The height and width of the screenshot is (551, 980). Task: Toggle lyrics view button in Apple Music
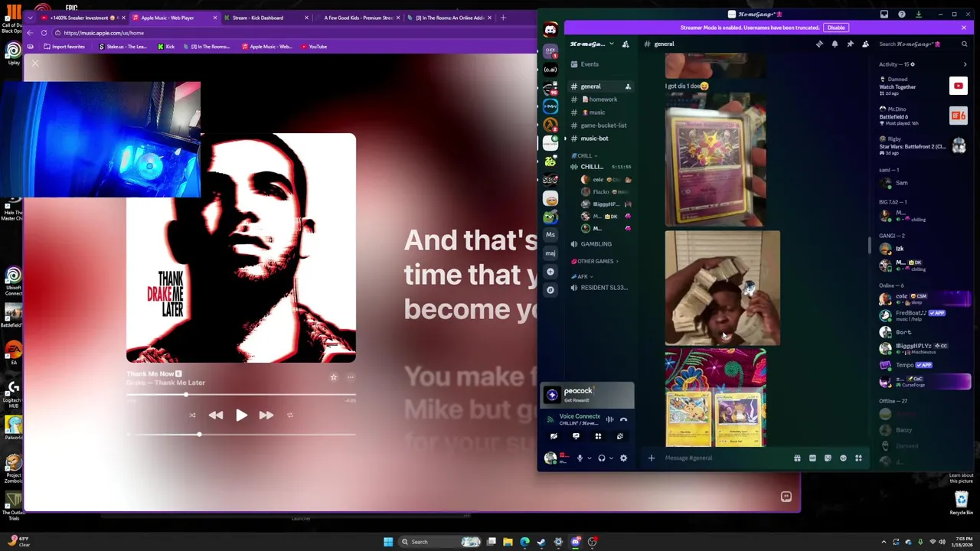(x=786, y=497)
